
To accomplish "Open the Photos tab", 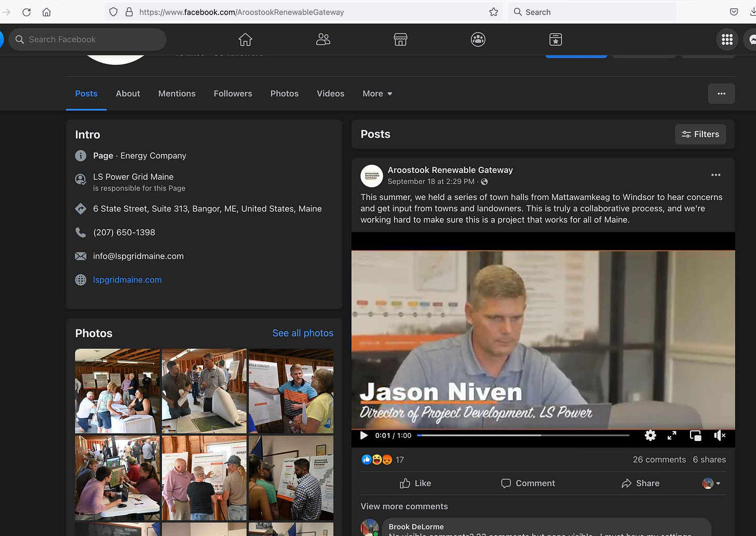I will click(285, 93).
